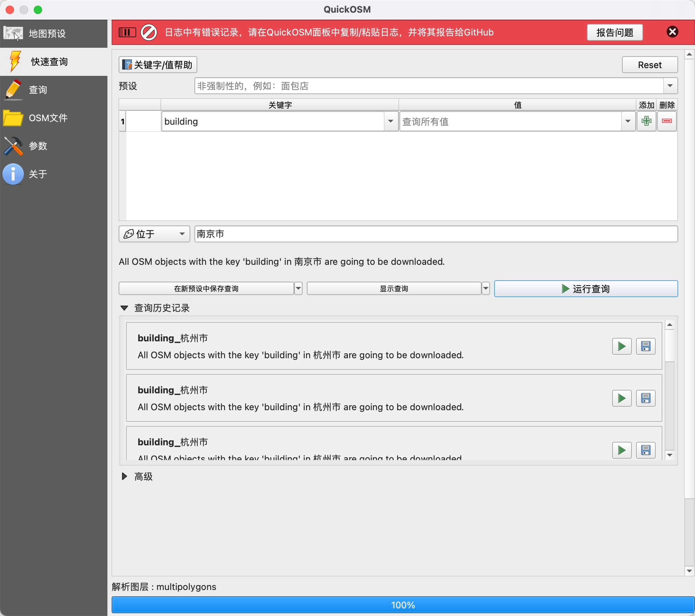Image resolution: width=695 pixels, height=616 pixels.
Task: Save first building_杭州市 query to preset
Action: [646, 346]
